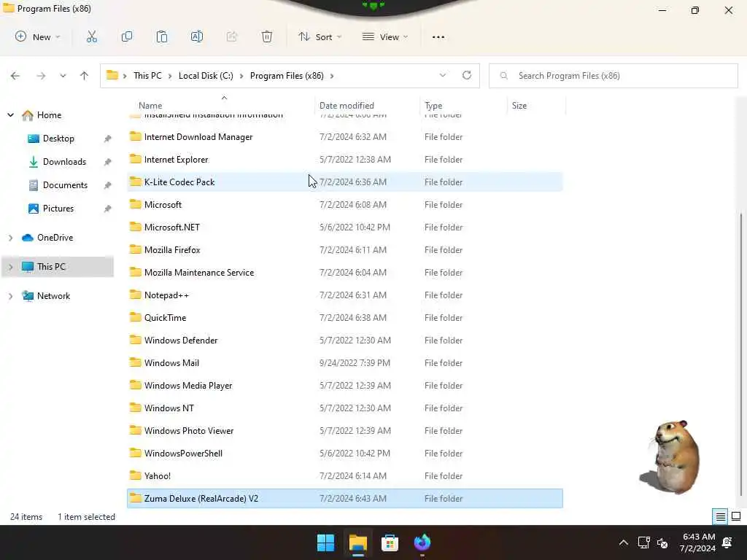Select the Notepad++ folder
This screenshot has width=747, height=560.
[345, 295]
